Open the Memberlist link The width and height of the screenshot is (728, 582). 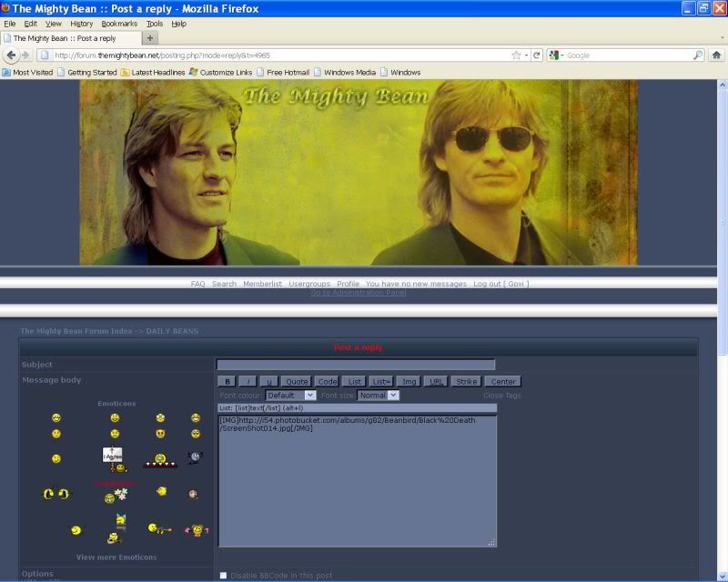(262, 284)
